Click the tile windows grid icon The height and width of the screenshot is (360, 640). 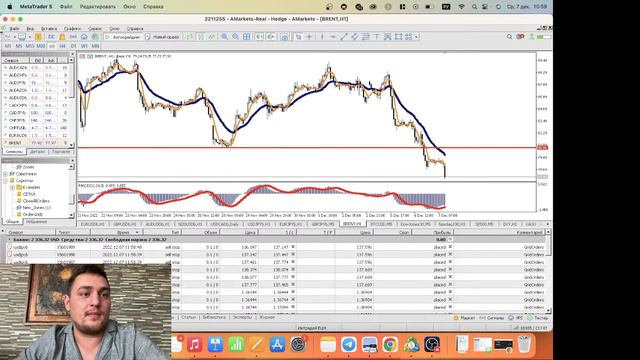click(247, 37)
